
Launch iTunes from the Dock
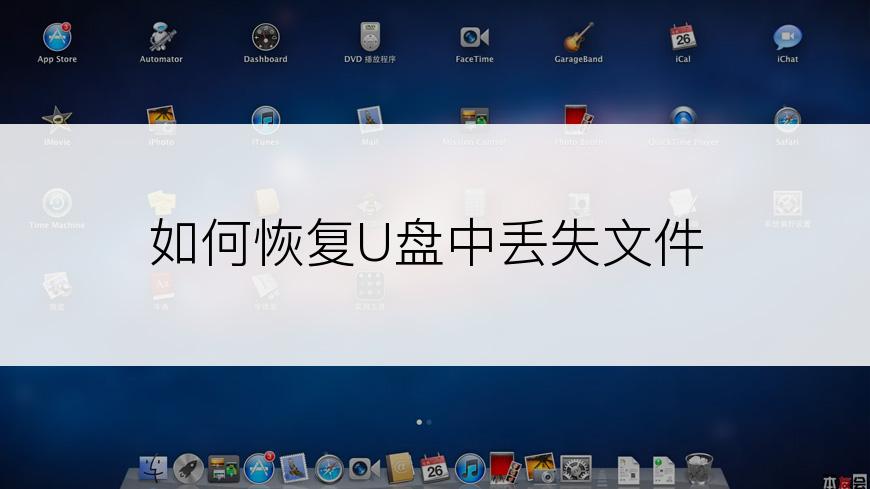[470, 468]
